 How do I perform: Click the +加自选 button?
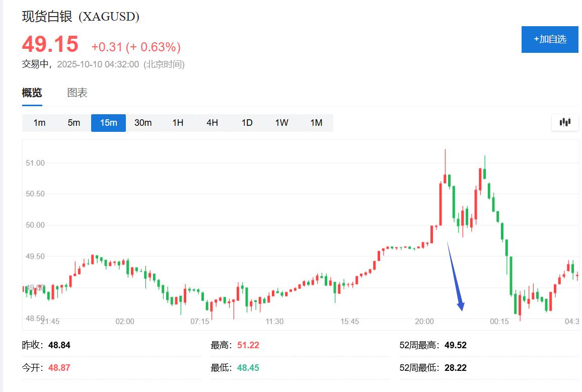(x=550, y=39)
